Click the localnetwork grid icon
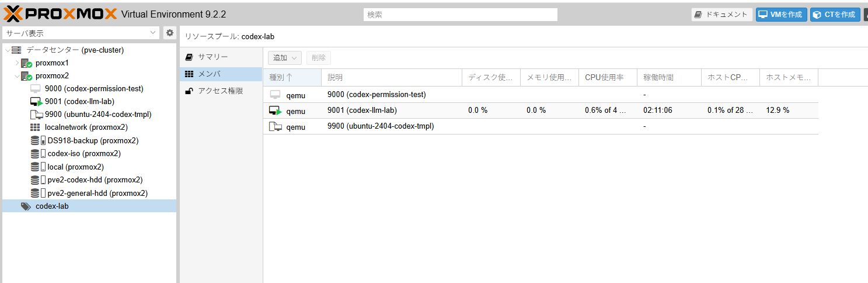The height and width of the screenshot is (283, 868). click(35, 127)
